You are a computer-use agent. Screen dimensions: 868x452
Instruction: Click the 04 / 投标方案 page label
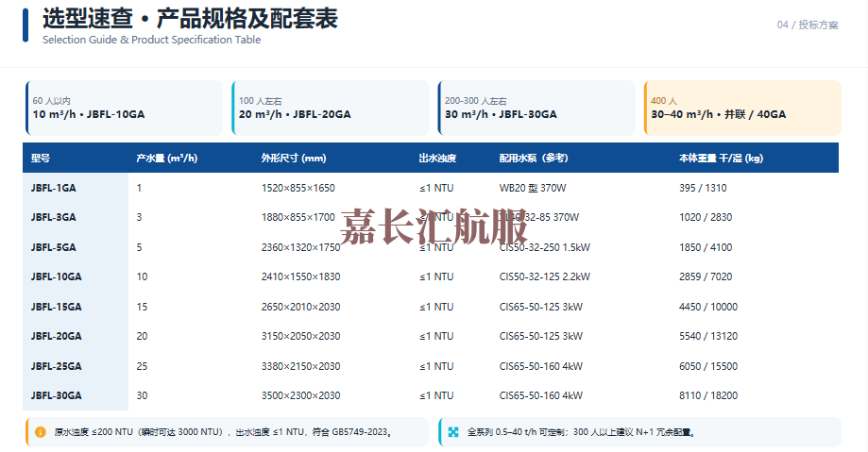808,25
